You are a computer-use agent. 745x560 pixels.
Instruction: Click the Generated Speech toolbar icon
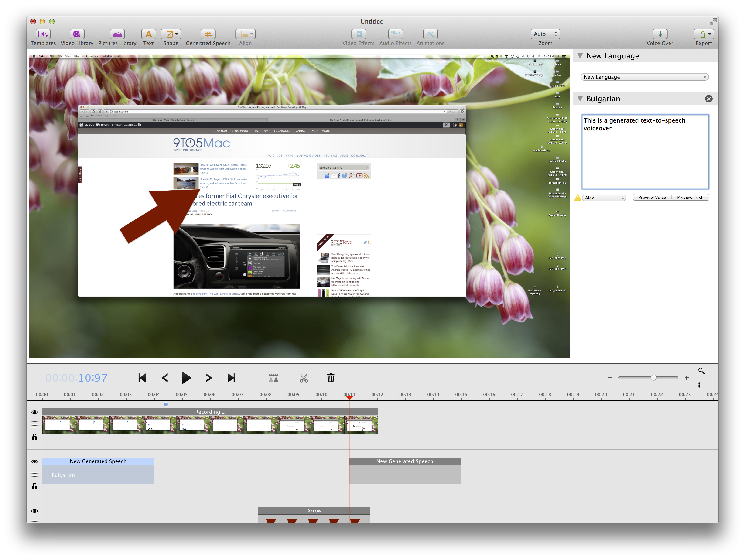pyautogui.click(x=208, y=34)
